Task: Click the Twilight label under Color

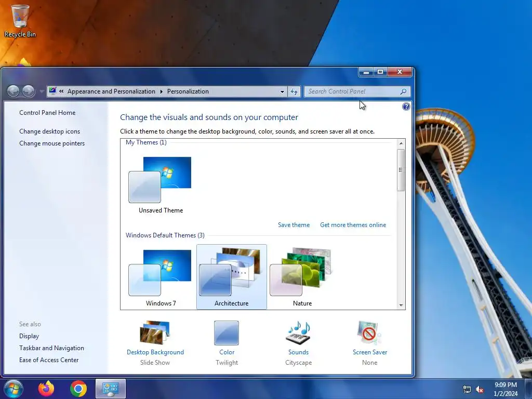Action: (x=227, y=362)
